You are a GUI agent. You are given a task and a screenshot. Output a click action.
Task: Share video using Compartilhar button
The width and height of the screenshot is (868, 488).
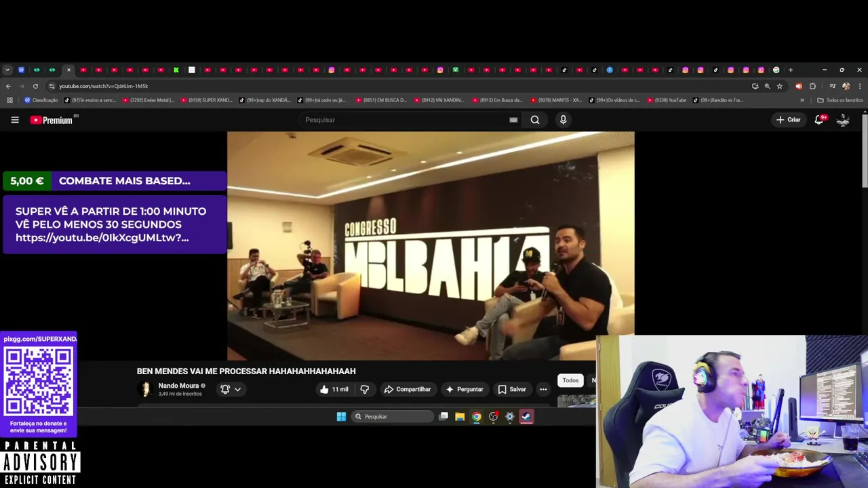[x=407, y=389]
